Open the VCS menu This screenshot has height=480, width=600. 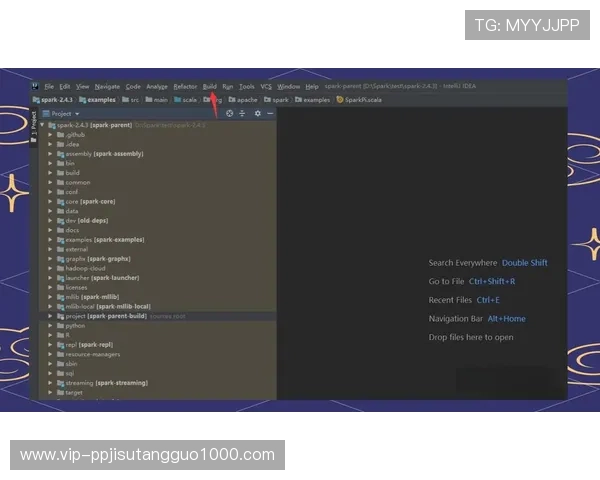coord(266,87)
